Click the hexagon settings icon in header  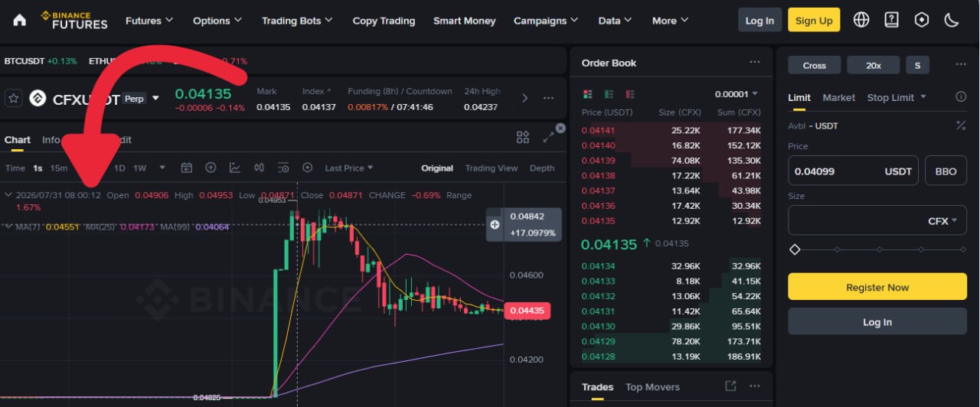tap(922, 20)
